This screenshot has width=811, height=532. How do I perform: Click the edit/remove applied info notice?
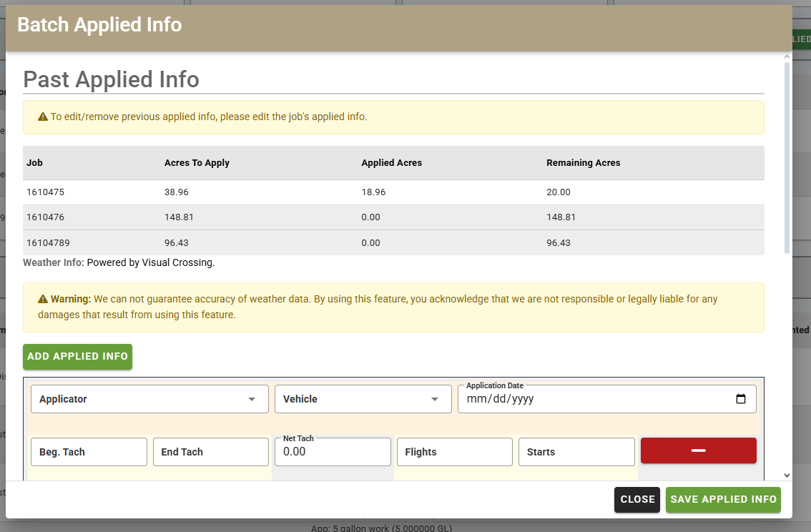tap(393, 117)
